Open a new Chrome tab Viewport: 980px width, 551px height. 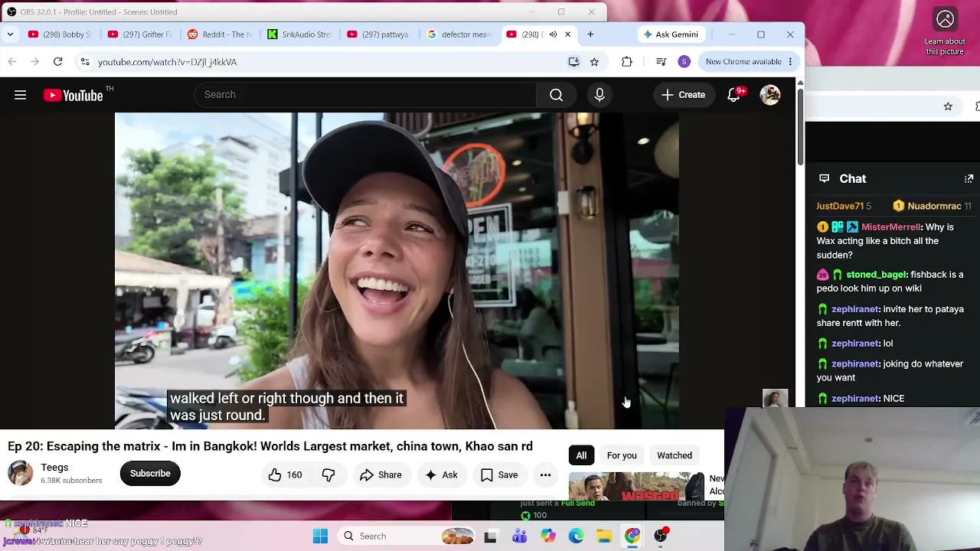point(590,34)
